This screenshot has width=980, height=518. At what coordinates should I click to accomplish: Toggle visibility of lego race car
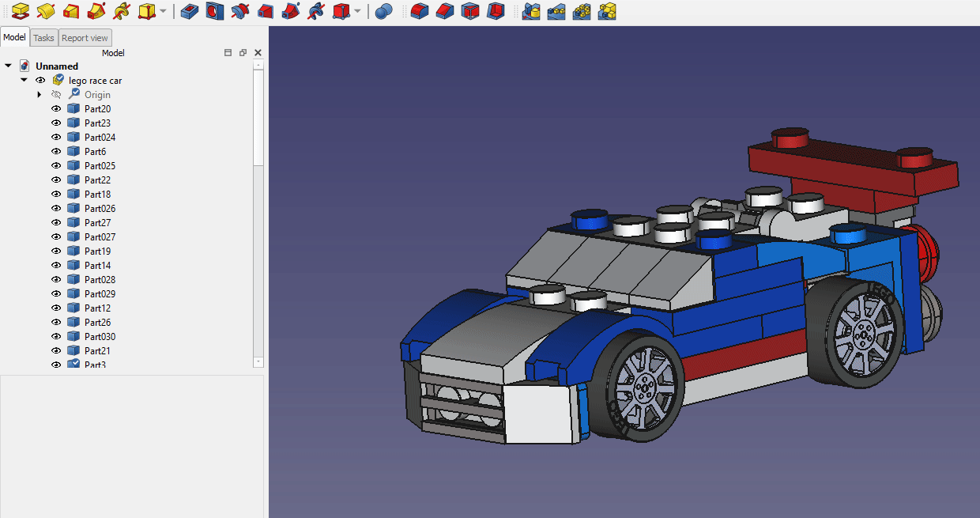(x=40, y=81)
